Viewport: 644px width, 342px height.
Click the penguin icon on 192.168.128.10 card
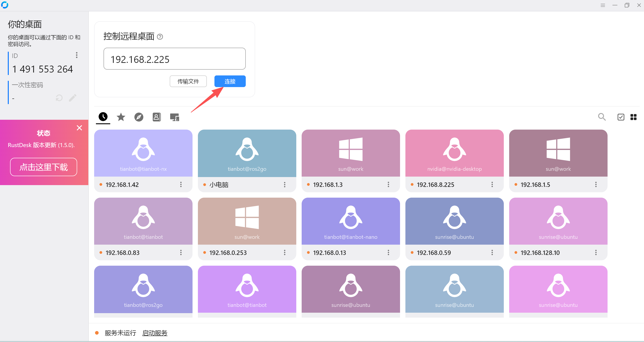pos(558,217)
